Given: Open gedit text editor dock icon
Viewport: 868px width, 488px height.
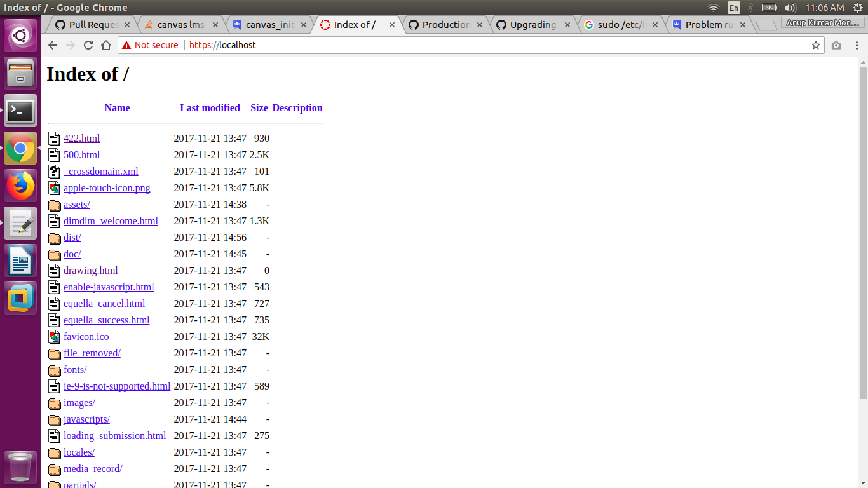Looking at the screenshot, I should [x=20, y=224].
